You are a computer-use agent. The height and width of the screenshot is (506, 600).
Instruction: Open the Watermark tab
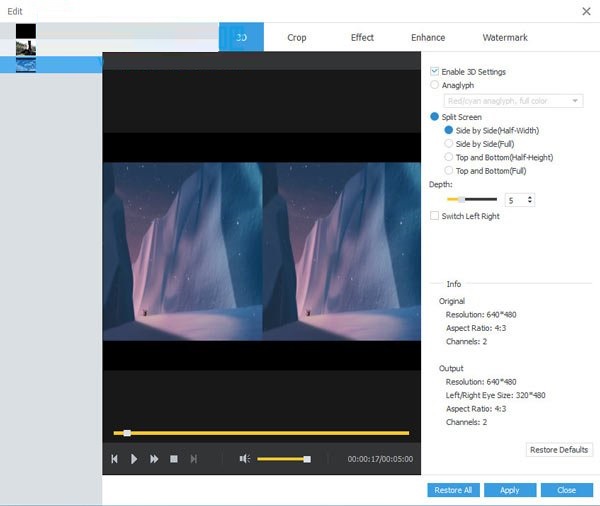pos(505,38)
